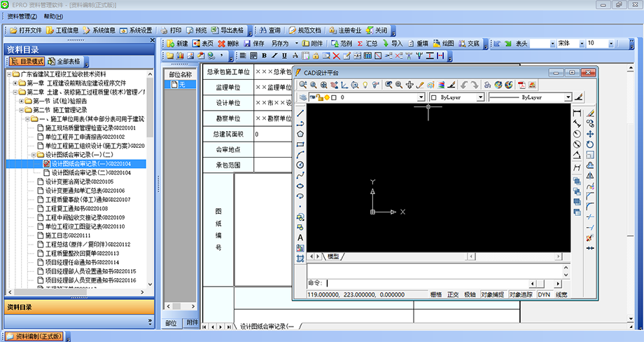Toggle 全部表格 all tables view
The image size is (644, 342).
pyautogui.click(x=64, y=61)
